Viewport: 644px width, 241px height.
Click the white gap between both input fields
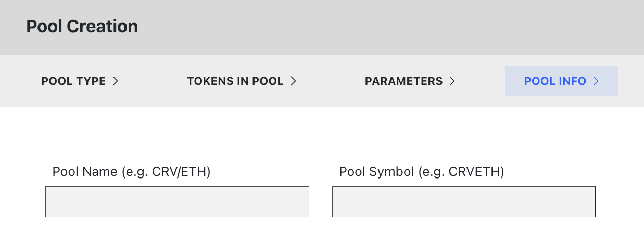pos(320,201)
